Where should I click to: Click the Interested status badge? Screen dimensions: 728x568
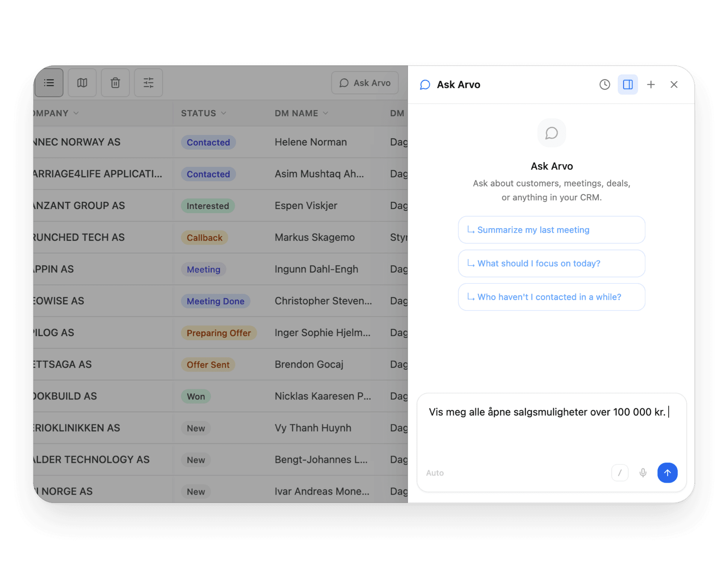[208, 206]
